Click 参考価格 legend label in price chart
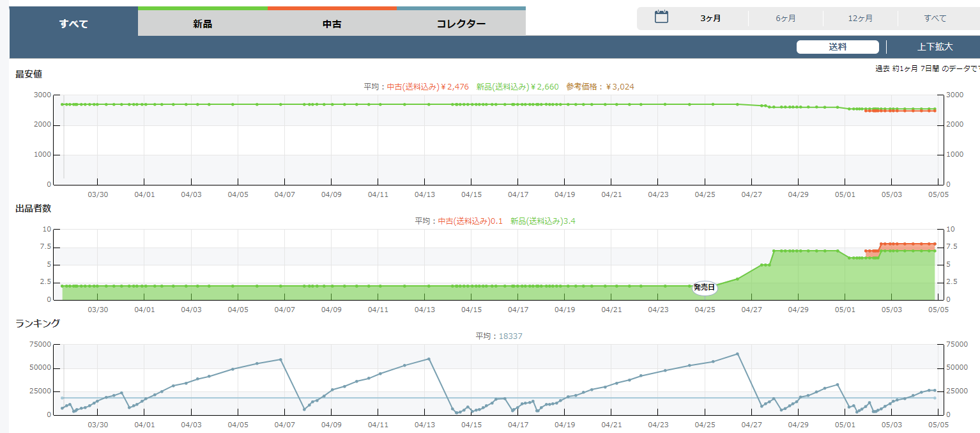Image resolution: width=980 pixels, height=433 pixels. pos(599,87)
